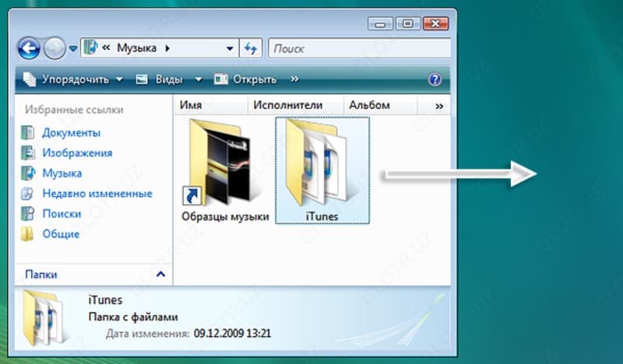Viewport: 623px width, 364px height.
Task: Click the Упорядочить toolbar icon
Action: [x=30, y=79]
